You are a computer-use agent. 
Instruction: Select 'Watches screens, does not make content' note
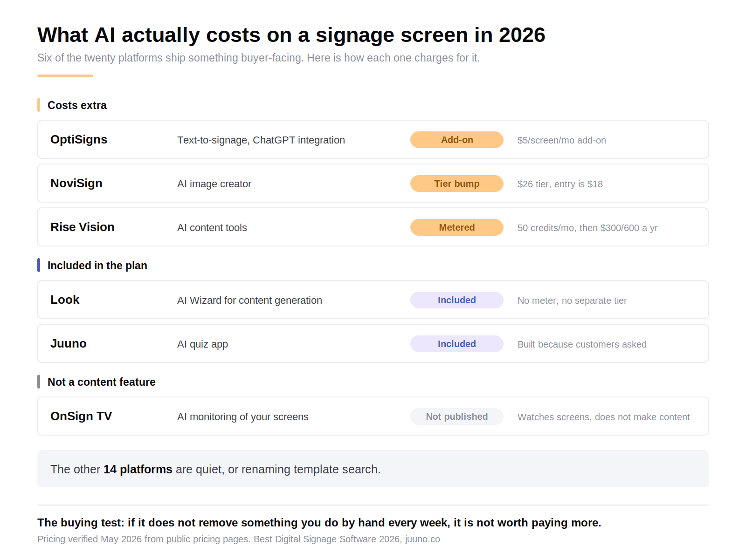pyautogui.click(x=603, y=417)
